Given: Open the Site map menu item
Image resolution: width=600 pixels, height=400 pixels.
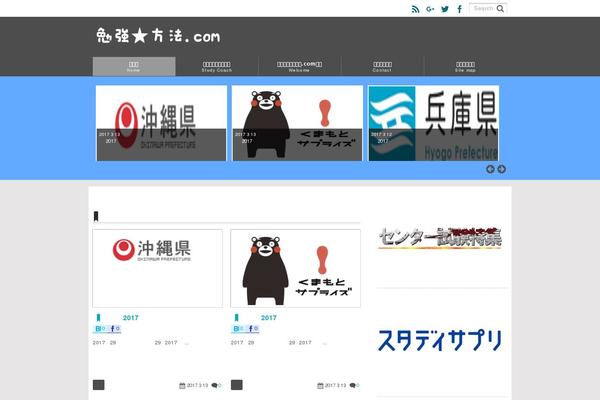Looking at the screenshot, I should [x=465, y=67].
